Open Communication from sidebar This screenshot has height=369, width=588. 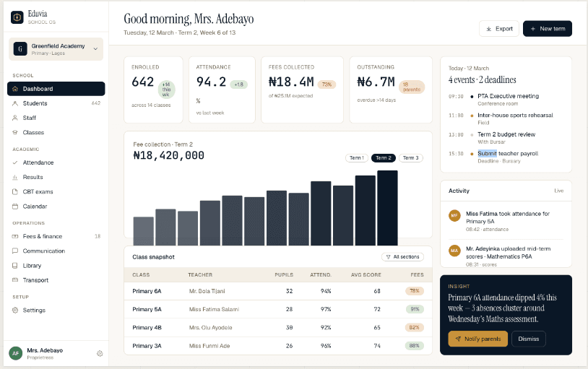click(56, 251)
